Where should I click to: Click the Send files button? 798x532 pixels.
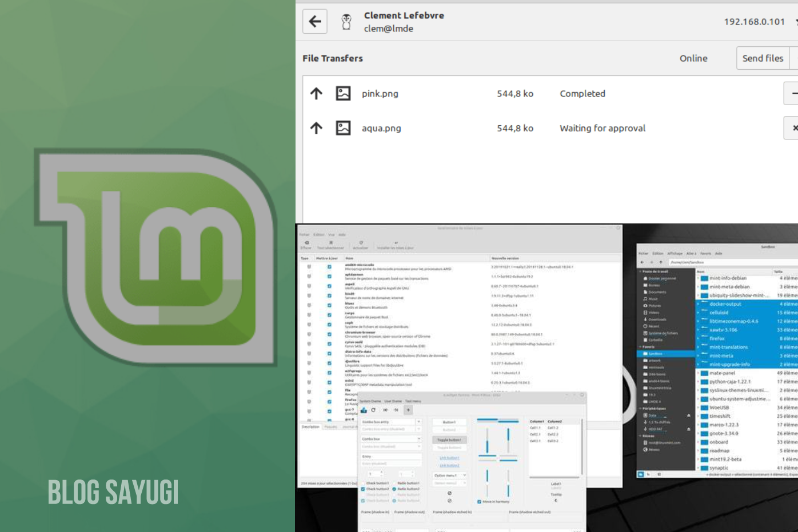tap(763, 58)
